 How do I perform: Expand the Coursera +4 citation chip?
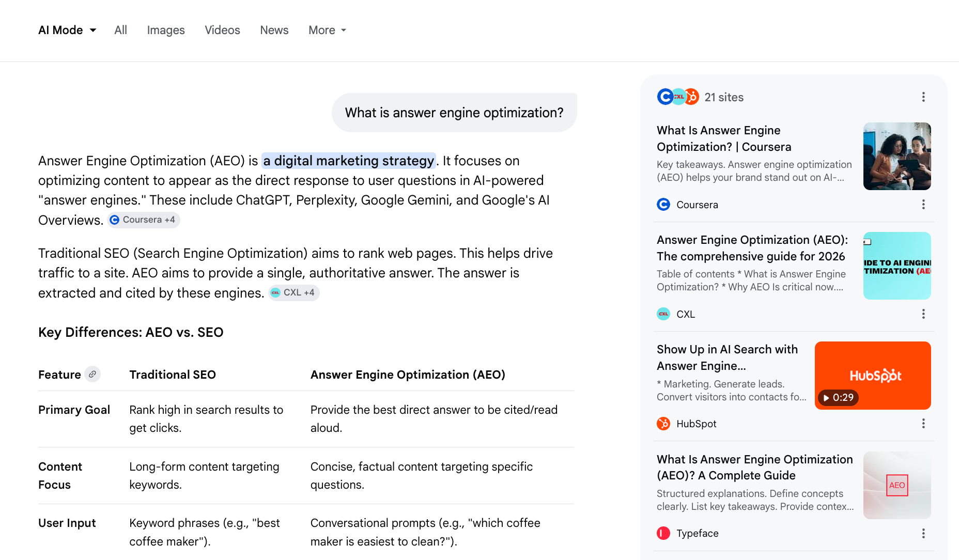pyautogui.click(x=143, y=220)
